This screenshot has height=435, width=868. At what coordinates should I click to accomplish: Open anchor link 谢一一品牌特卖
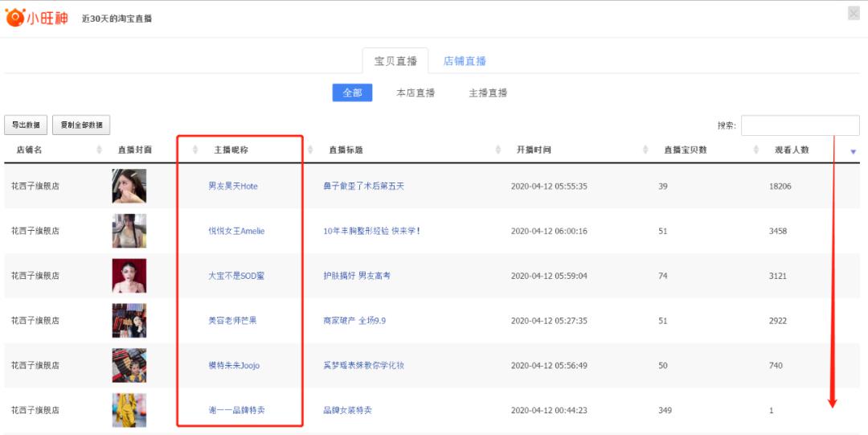click(x=236, y=410)
